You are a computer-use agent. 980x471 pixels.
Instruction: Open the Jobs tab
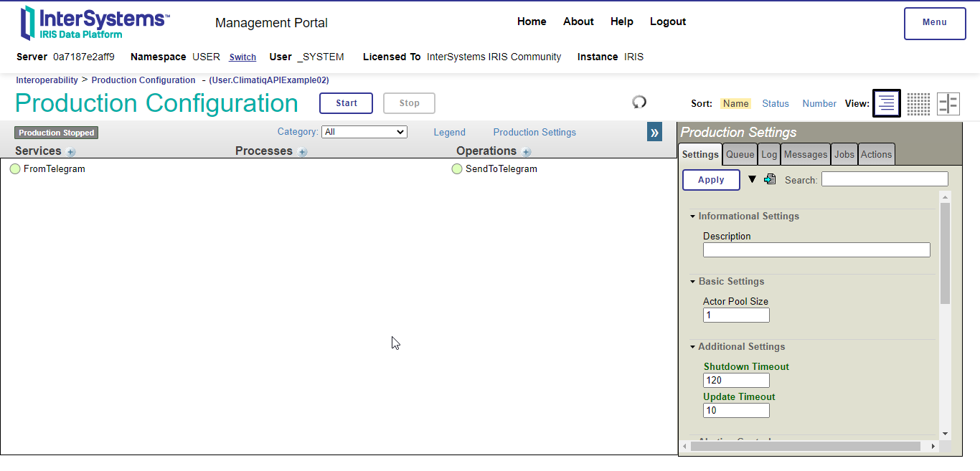click(x=844, y=154)
